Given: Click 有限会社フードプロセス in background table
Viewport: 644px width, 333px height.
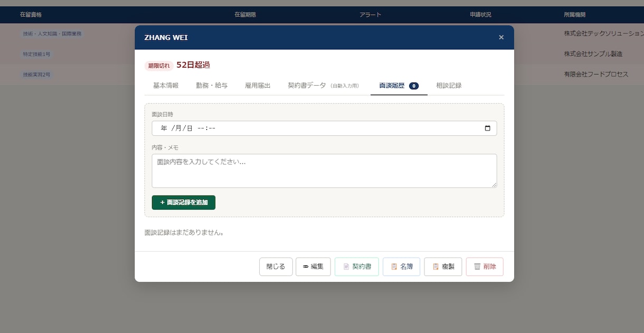Looking at the screenshot, I should click(596, 75).
